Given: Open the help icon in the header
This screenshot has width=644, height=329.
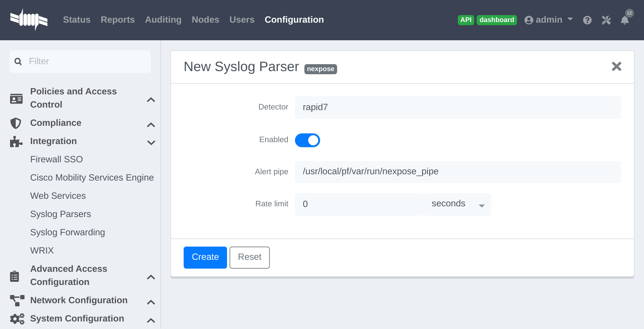Looking at the screenshot, I should tap(587, 20).
